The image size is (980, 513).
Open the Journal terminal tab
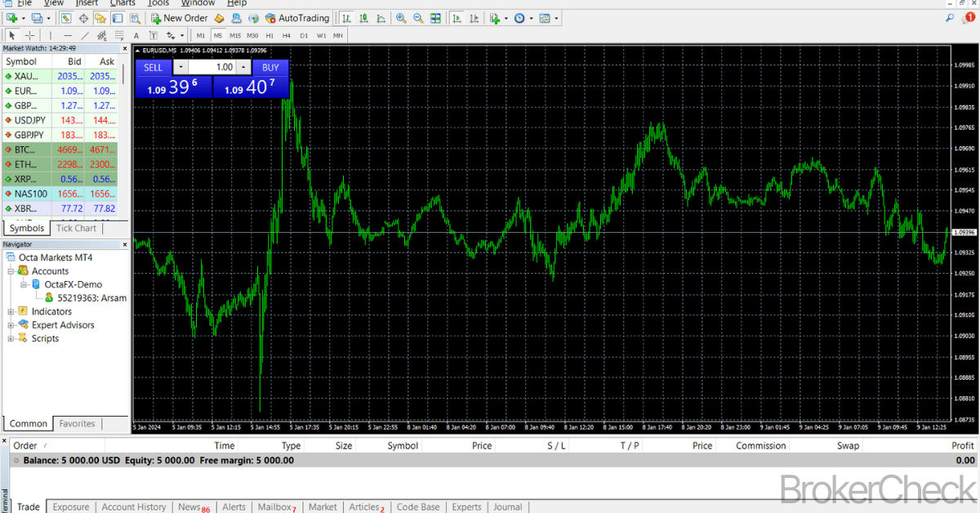(507, 506)
